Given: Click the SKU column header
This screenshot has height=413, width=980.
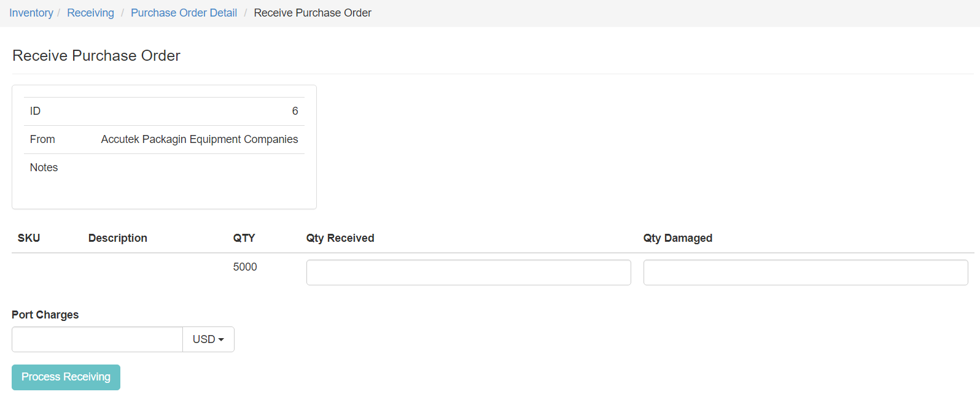Looking at the screenshot, I should 29,238.
